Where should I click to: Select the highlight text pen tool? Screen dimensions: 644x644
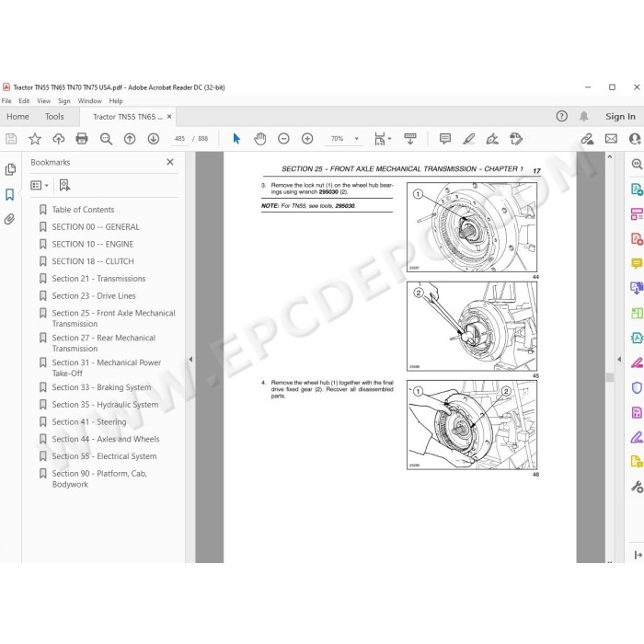pyautogui.click(x=468, y=139)
